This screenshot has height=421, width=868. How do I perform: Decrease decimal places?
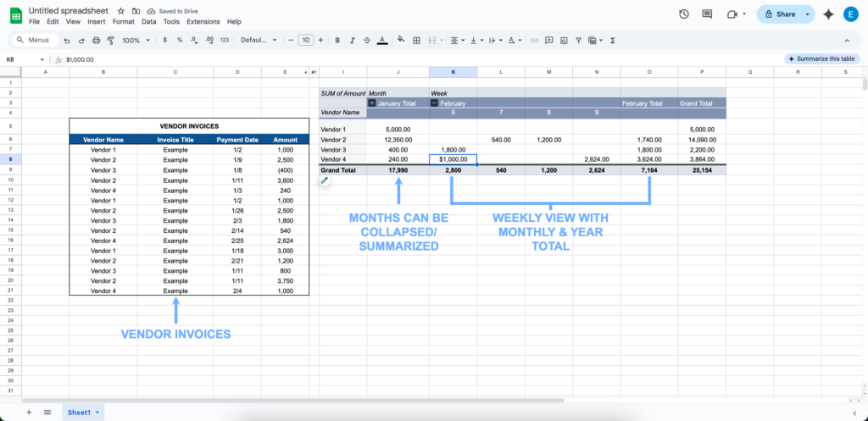(194, 41)
